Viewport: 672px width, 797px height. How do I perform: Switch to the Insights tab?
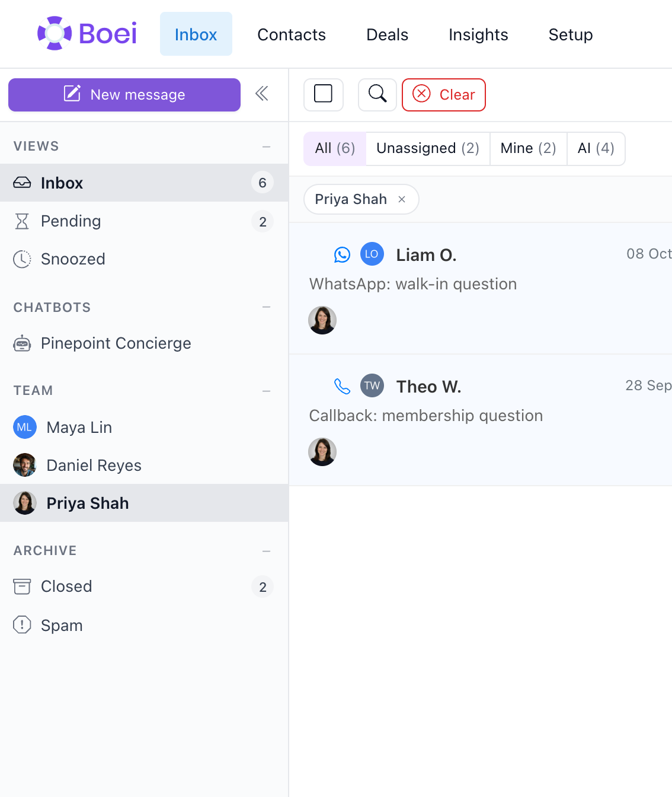coord(478,34)
